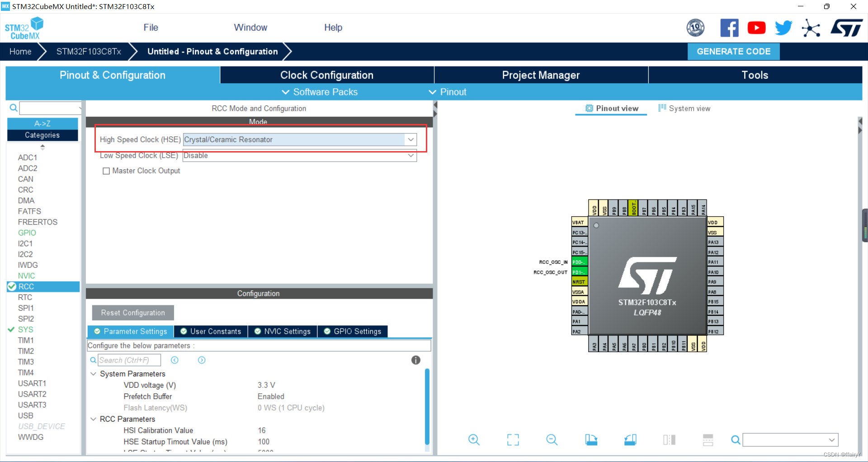Click the RCC checkmark in the peripheral list
Screen dimensions: 868x462
point(12,286)
